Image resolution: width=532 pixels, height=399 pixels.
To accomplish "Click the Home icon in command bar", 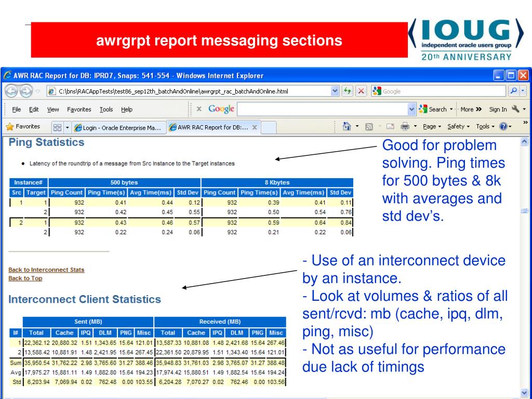I will [347, 127].
